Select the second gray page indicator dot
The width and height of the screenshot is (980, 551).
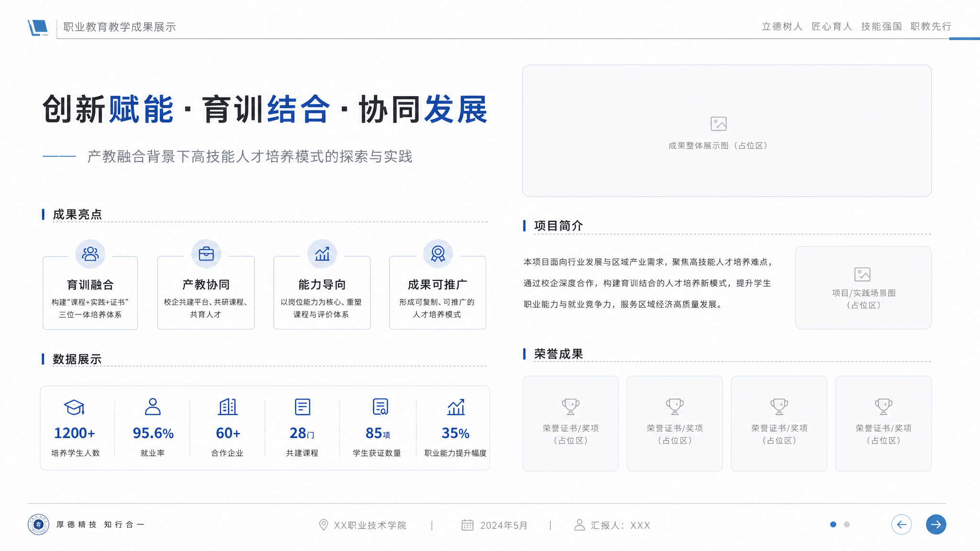(846, 524)
